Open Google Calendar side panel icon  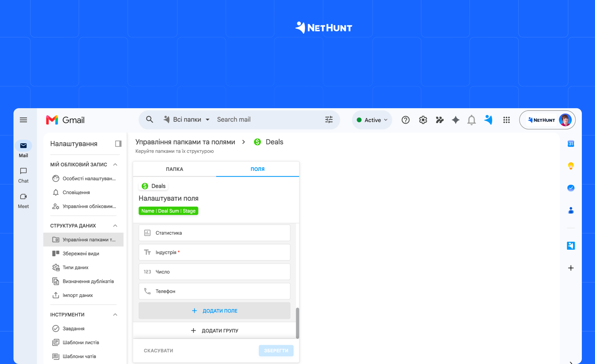tap(571, 144)
